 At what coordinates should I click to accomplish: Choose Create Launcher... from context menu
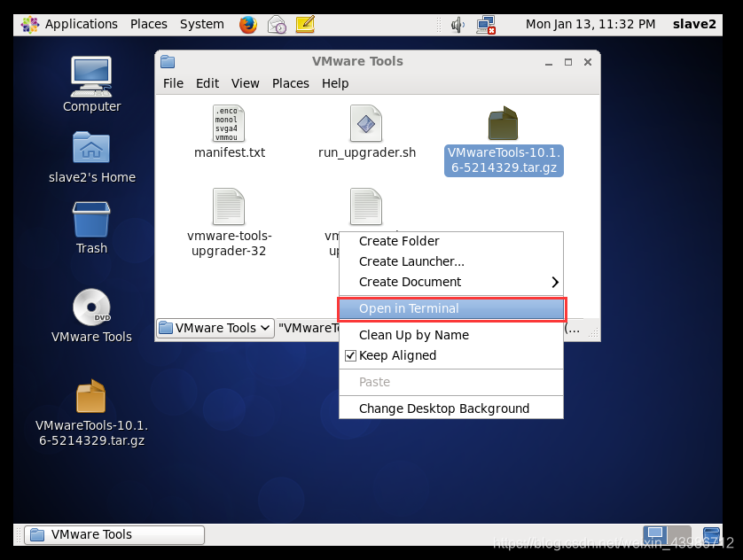[450, 261]
